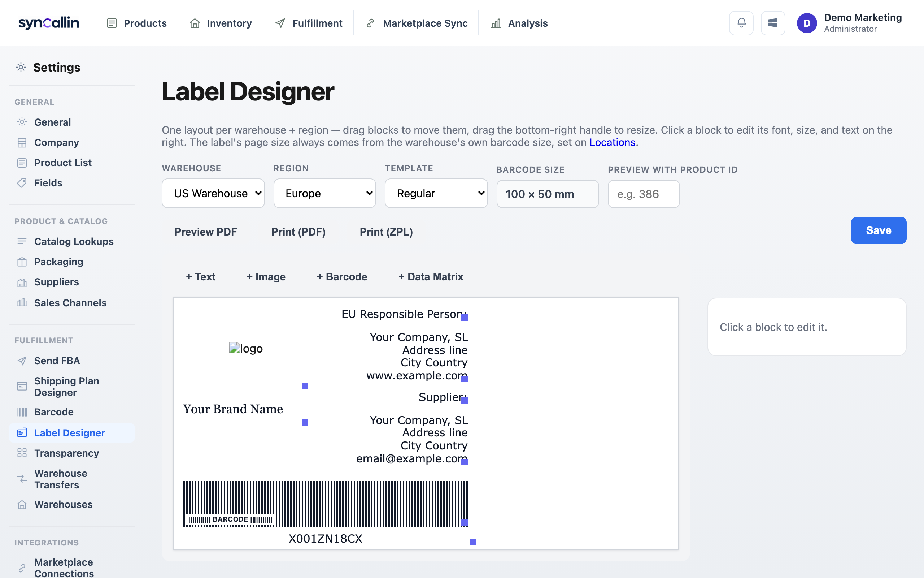Click the Warehouse Transfers arrows icon
924x578 pixels.
(22, 479)
